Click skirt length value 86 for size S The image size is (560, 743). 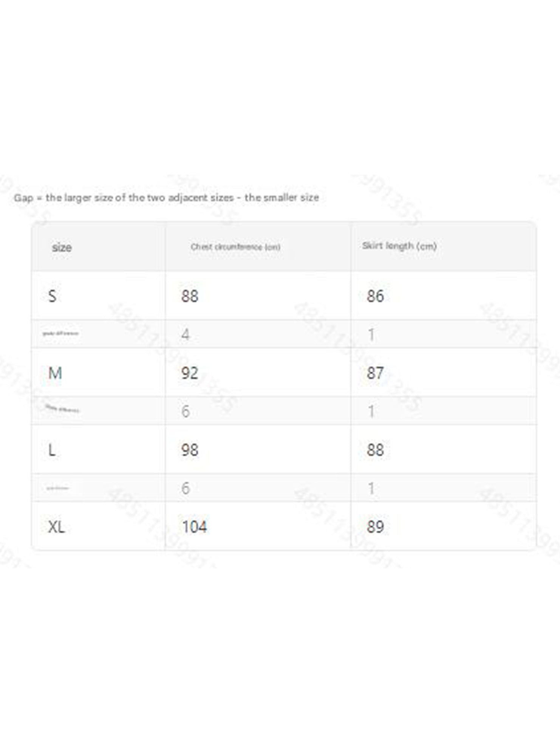click(x=375, y=296)
